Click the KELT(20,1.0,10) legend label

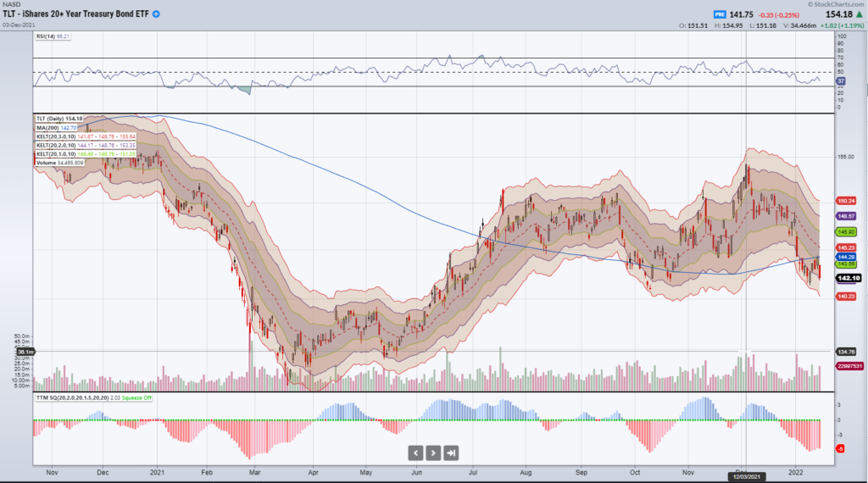tap(86, 154)
